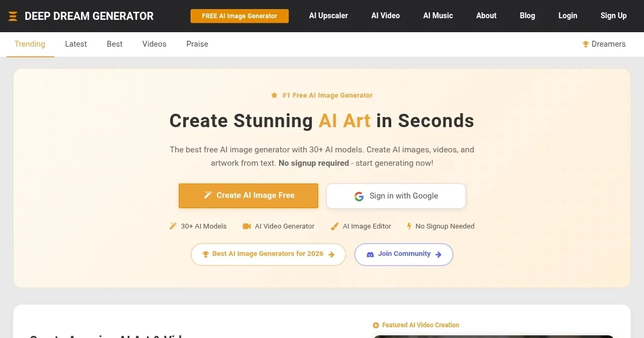This screenshot has height=338, width=644.
Task: Open the Login page
Action: 567,16
